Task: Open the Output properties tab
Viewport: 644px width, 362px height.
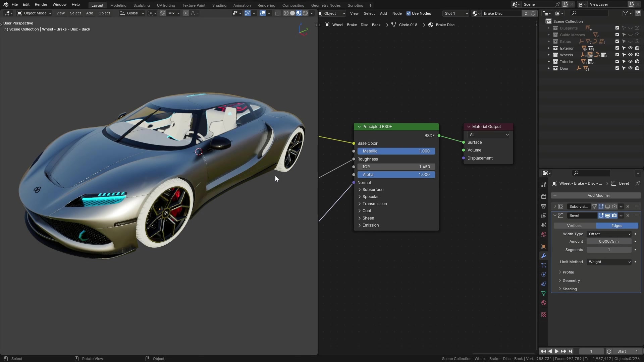Action: click(x=544, y=206)
